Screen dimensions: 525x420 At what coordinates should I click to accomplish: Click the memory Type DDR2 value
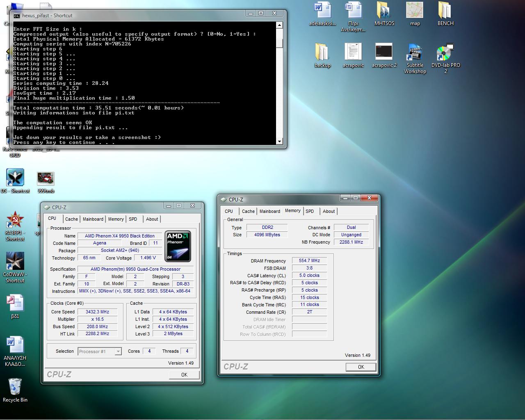pyautogui.click(x=267, y=228)
